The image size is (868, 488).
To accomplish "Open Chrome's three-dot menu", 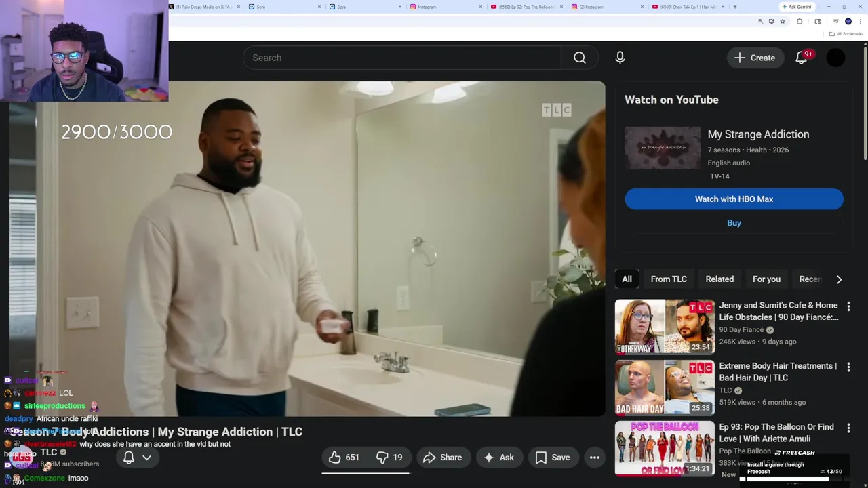I will pos(861,22).
